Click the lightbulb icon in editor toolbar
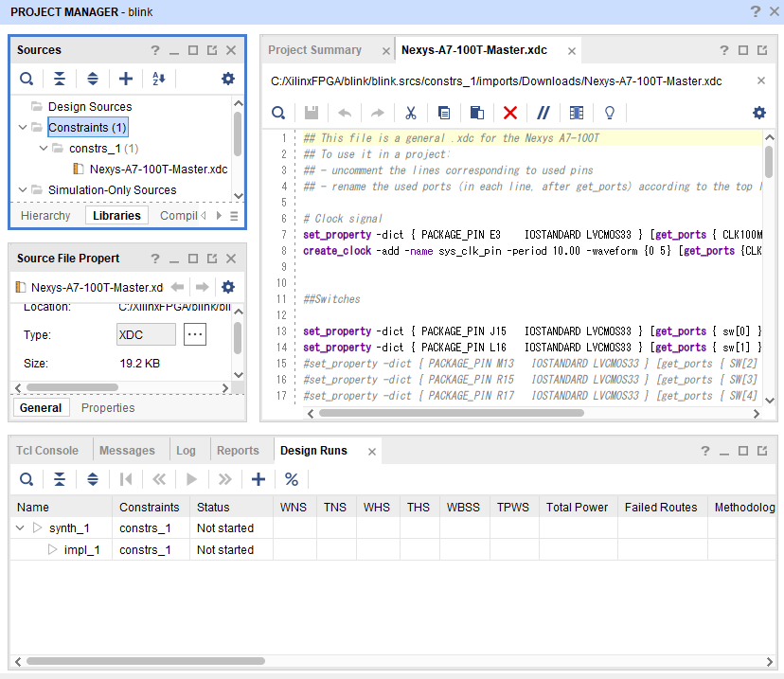784x679 pixels. pyautogui.click(x=610, y=113)
